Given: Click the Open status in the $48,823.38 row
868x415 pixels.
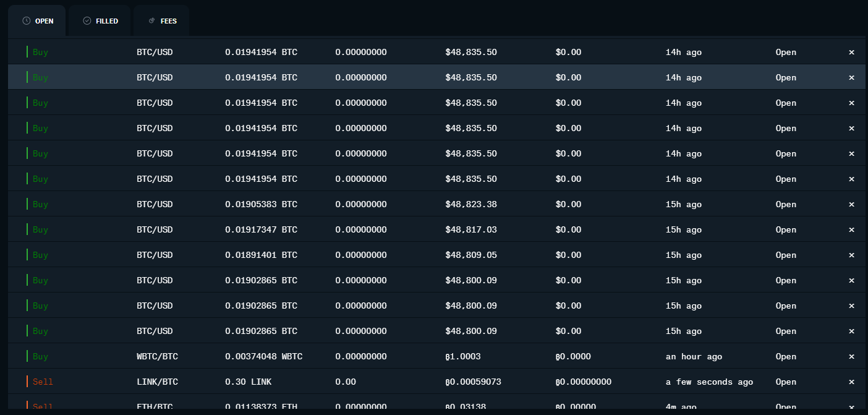Looking at the screenshot, I should click(786, 204).
